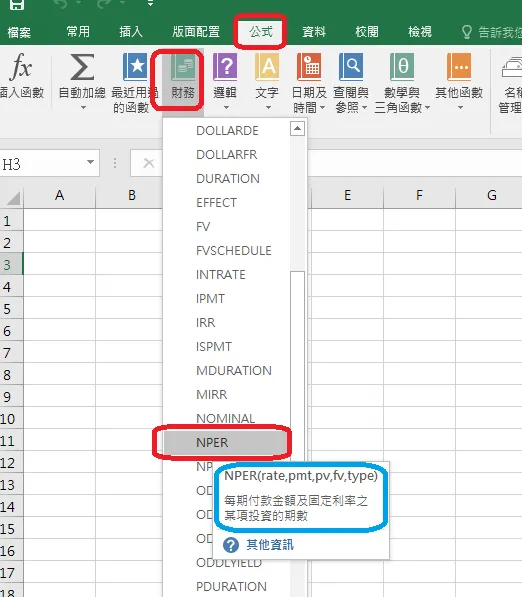Click the save icon in the title bar
Viewport: 522px width, 597px height.
coord(17,5)
